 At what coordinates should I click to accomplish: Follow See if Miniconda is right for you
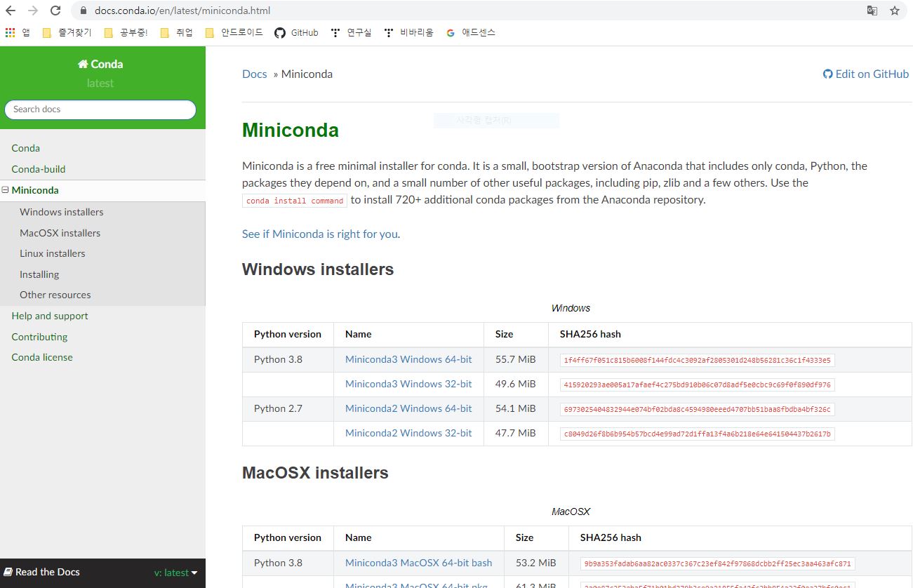320,234
